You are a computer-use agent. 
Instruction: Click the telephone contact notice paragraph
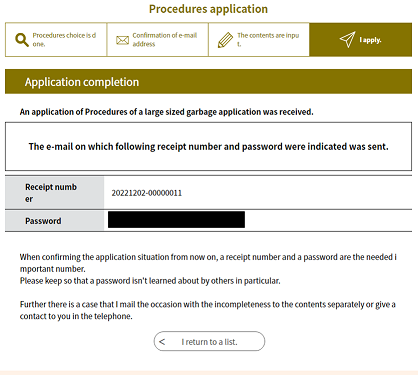pos(207,310)
